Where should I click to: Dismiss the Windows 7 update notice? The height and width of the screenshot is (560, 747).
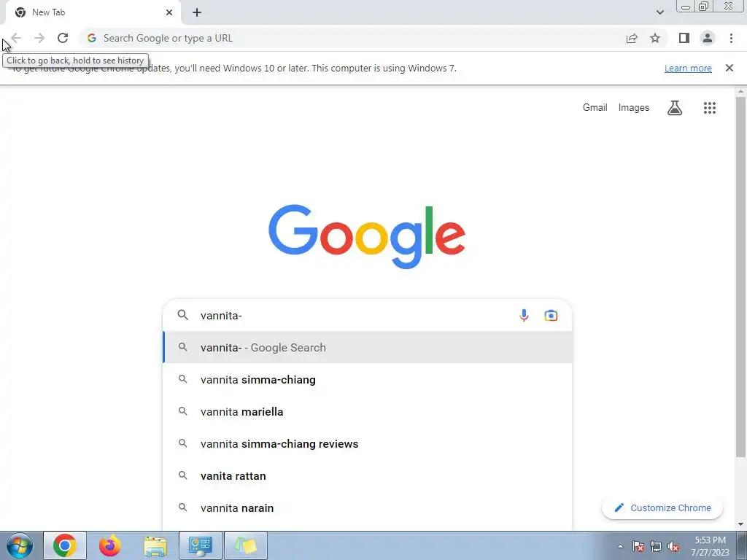729,68
